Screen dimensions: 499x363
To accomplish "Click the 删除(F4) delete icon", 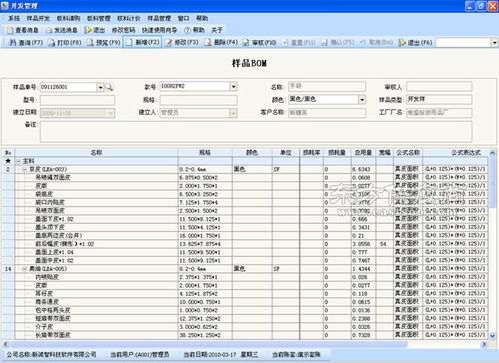I will pos(208,42).
